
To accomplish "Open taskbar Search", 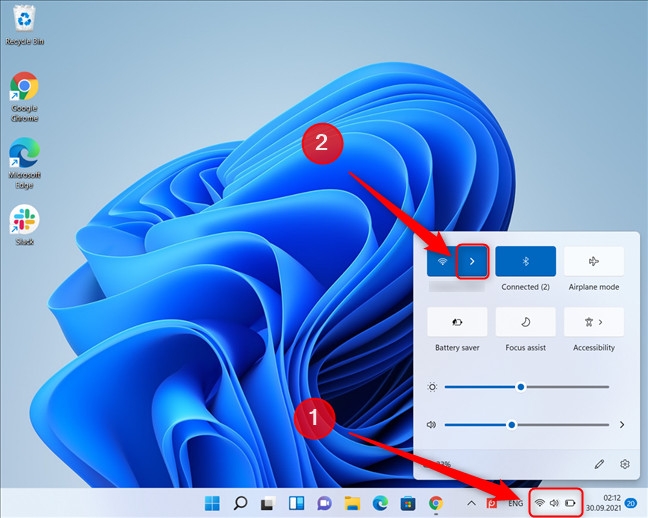I will (x=241, y=503).
